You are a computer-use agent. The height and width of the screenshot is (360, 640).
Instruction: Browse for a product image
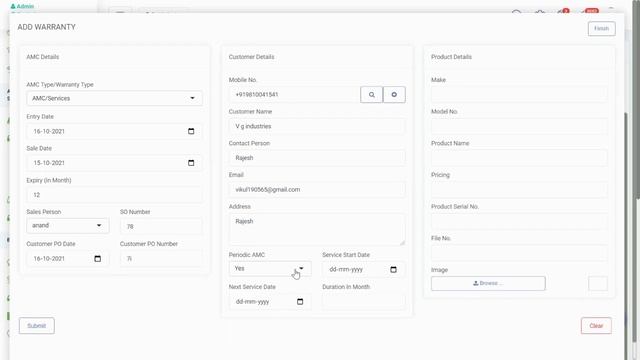pyautogui.click(x=488, y=283)
